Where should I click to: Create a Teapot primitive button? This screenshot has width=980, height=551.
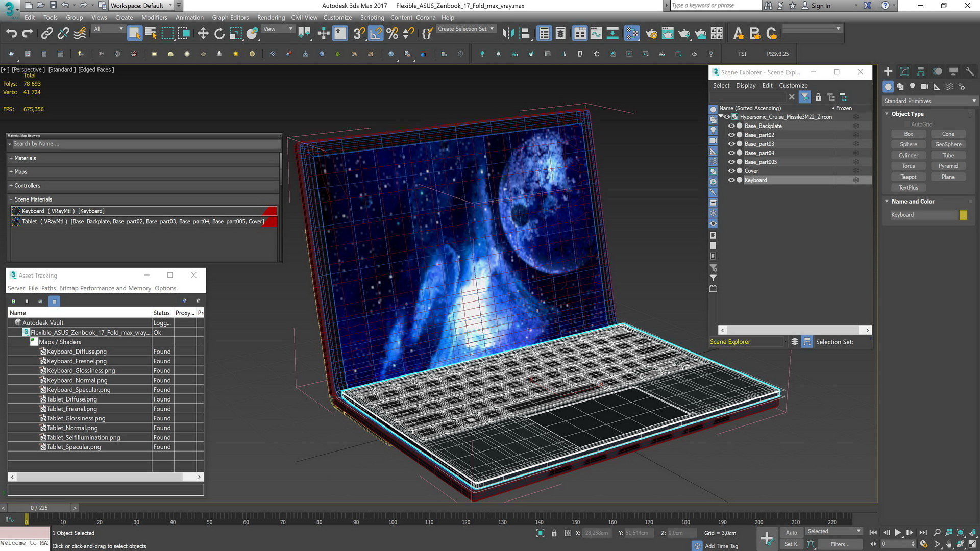908,177
